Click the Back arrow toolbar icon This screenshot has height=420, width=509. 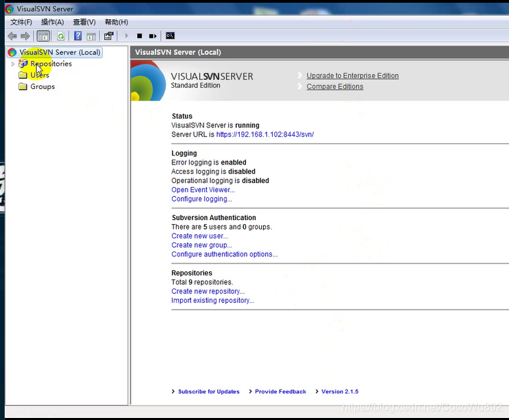click(x=12, y=36)
